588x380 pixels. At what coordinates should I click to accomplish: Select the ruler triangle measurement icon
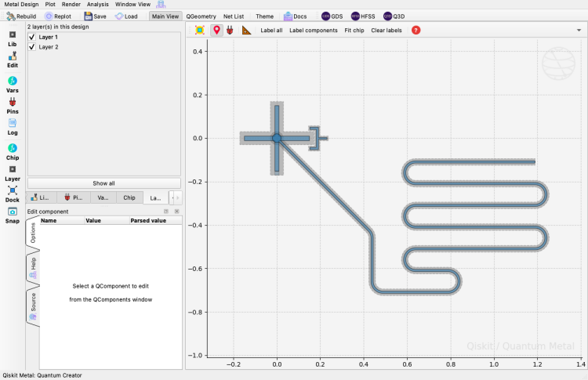click(246, 30)
